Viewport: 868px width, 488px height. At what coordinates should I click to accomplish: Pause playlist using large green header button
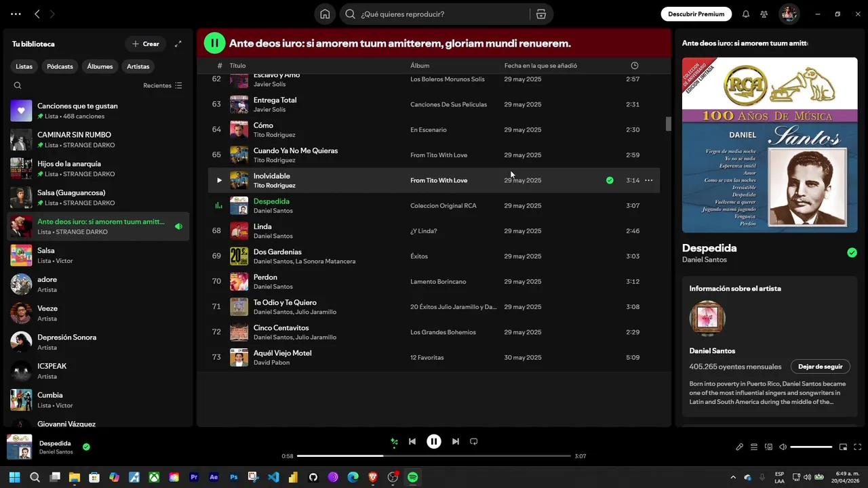click(x=214, y=43)
